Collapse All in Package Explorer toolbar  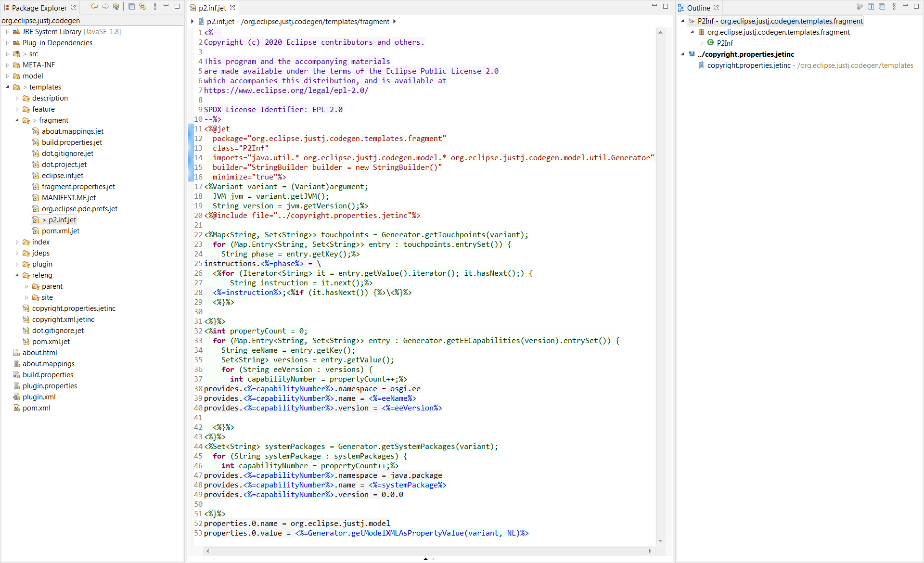131,7
